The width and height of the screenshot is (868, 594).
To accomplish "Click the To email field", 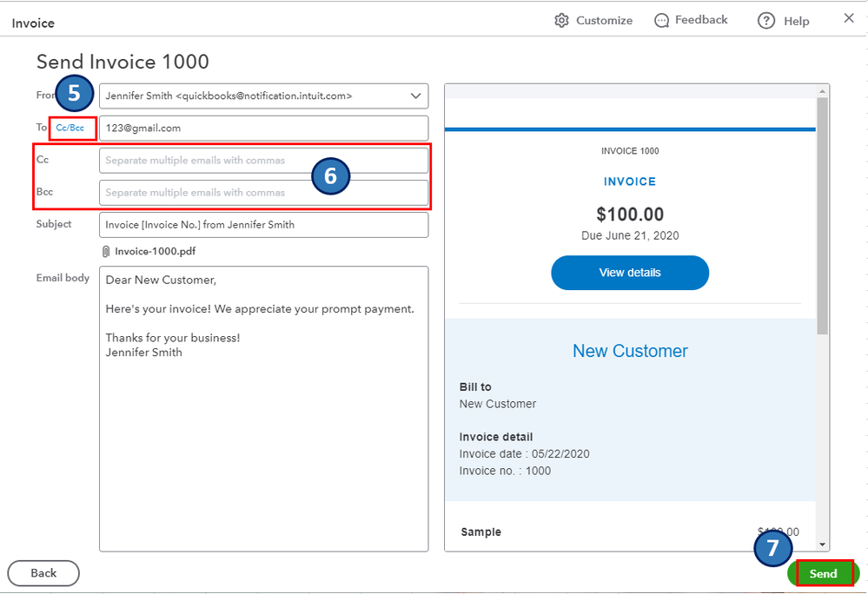I will coord(263,128).
